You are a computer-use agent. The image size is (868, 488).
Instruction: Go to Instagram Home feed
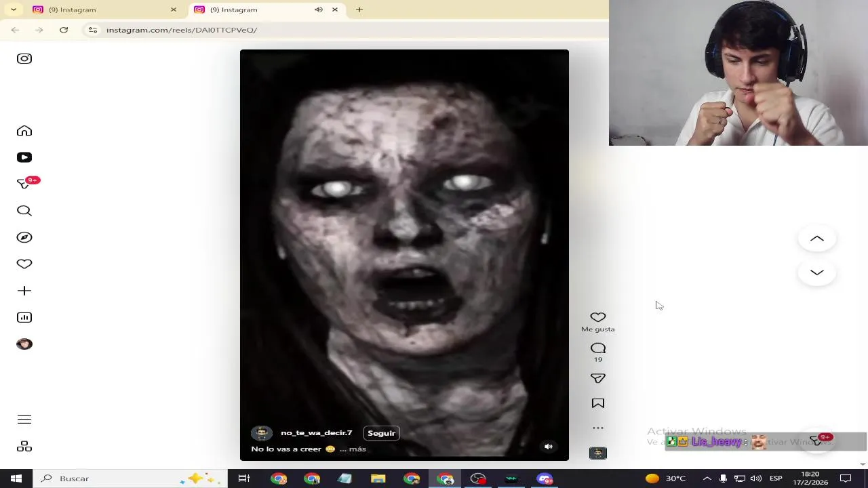24,131
